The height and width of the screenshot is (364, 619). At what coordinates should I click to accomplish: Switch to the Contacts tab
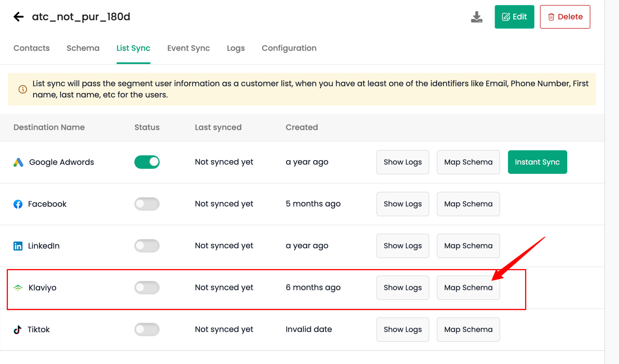click(31, 48)
